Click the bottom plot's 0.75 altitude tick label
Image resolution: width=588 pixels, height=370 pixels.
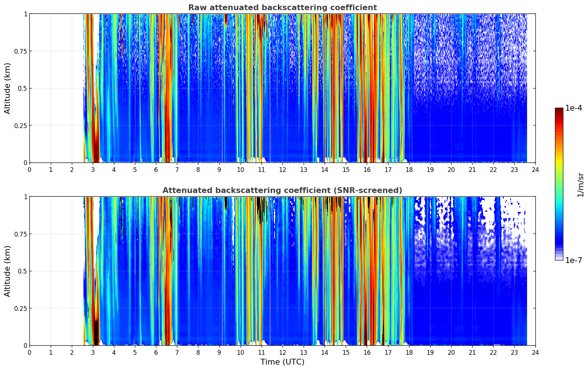21,234
